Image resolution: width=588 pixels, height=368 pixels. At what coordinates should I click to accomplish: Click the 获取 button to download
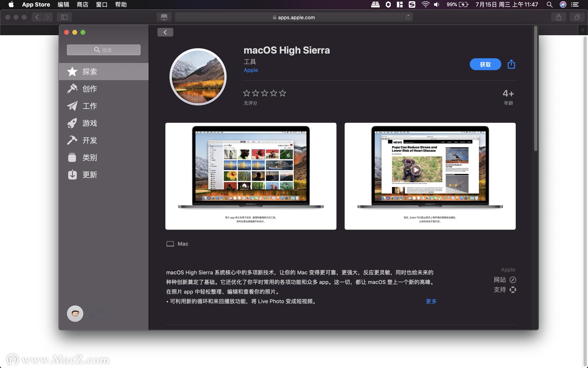pyautogui.click(x=485, y=64)
